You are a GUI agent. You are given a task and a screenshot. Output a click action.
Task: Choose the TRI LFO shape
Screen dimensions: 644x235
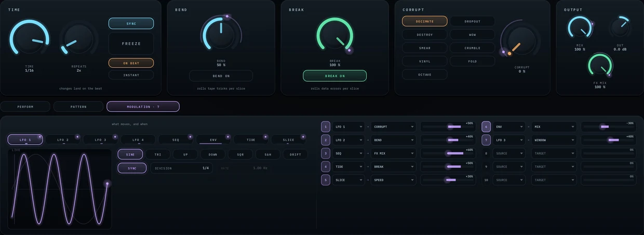[158, 154]
